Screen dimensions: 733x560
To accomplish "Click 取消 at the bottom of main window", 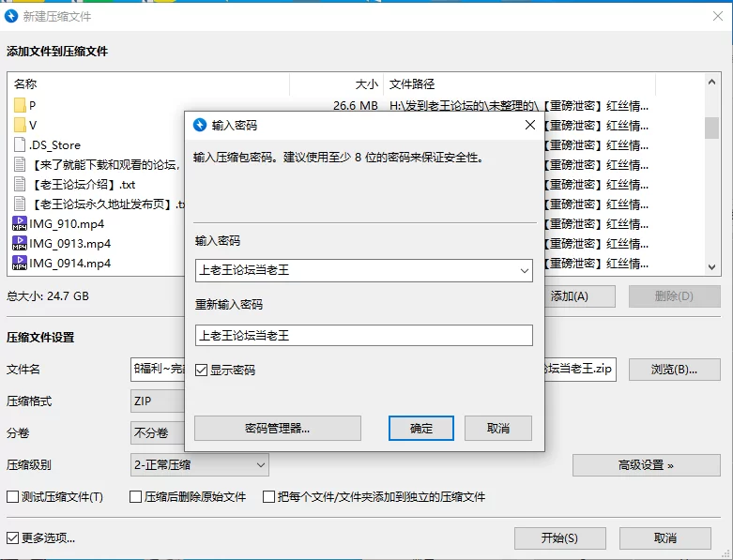I will pyautogui.click(x=665, y=538).
